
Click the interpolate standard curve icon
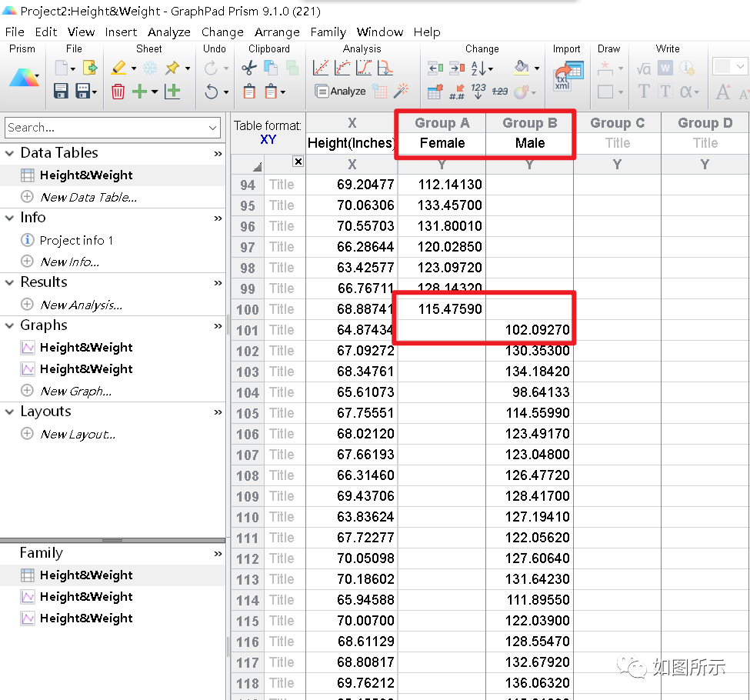[385, 68]
